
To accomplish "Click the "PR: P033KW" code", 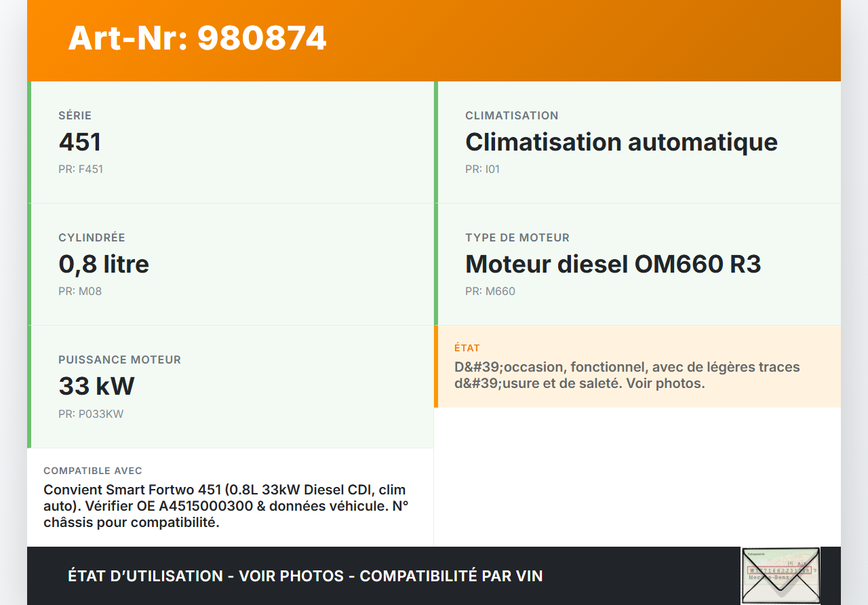I will coord(91,414).
